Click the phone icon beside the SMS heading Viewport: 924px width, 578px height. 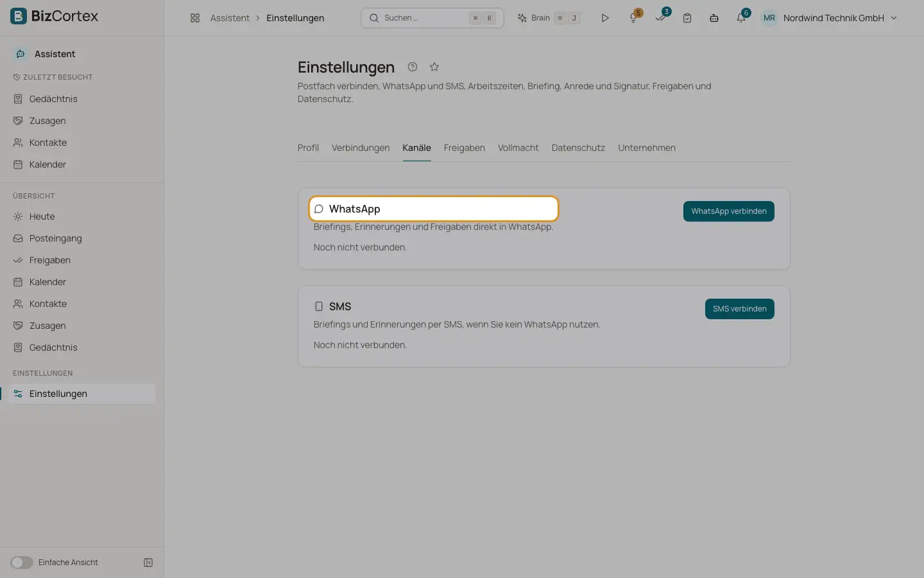319,306
